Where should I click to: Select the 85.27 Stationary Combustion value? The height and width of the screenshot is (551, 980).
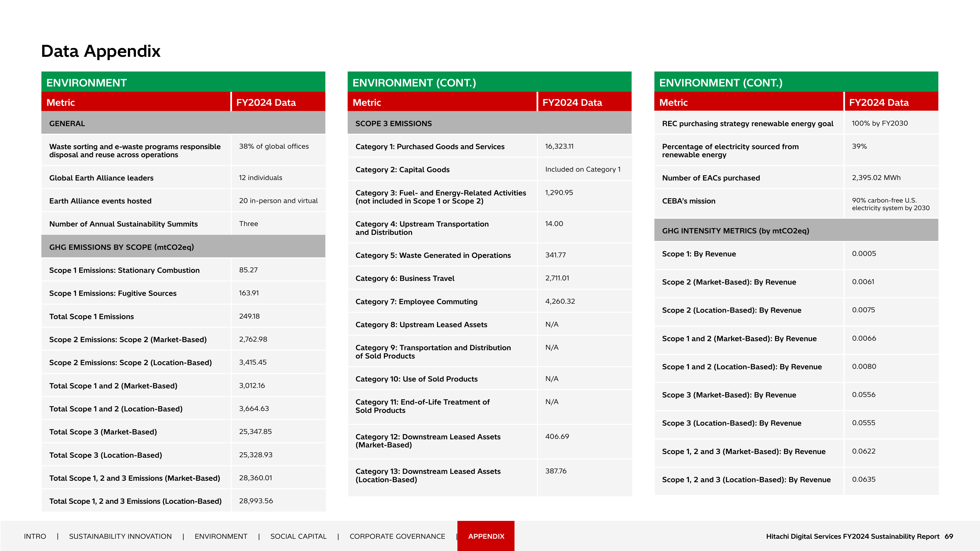click(248, 270)
